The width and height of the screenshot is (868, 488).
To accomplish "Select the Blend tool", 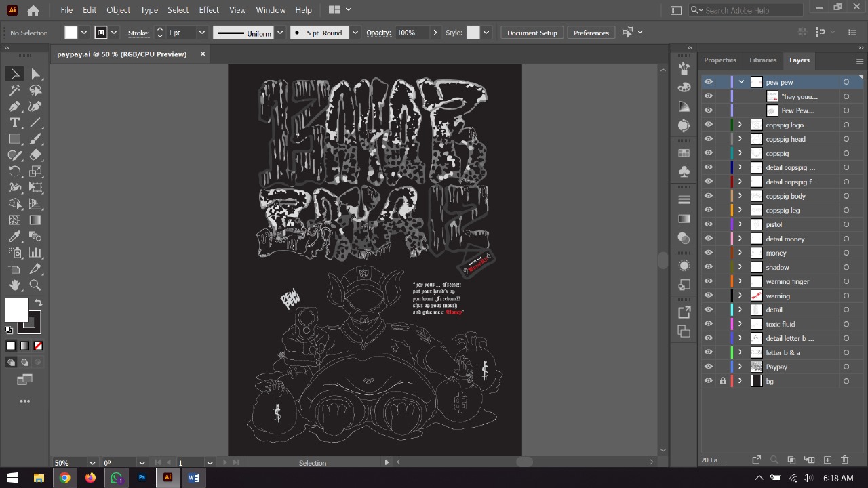I will 35,237.
